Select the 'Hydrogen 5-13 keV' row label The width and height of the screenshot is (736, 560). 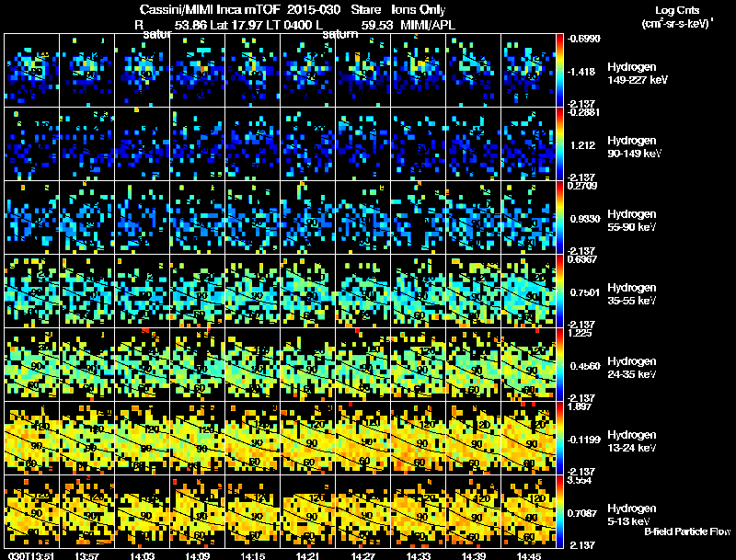click(x=632, y=515)
